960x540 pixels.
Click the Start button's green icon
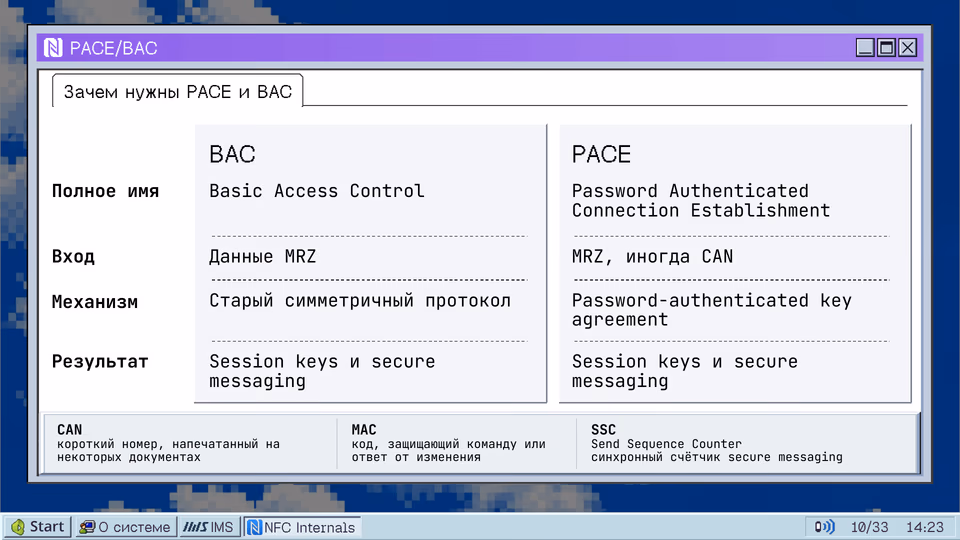coord(18,527)
